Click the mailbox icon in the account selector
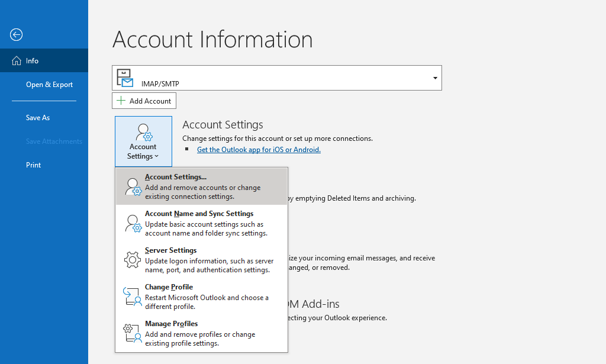 [125, 78]
